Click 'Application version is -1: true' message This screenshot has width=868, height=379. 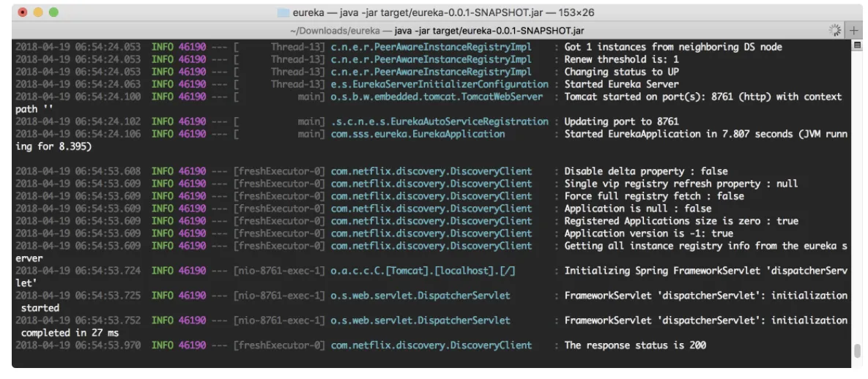pyautogui.click(x=648, y=233)
